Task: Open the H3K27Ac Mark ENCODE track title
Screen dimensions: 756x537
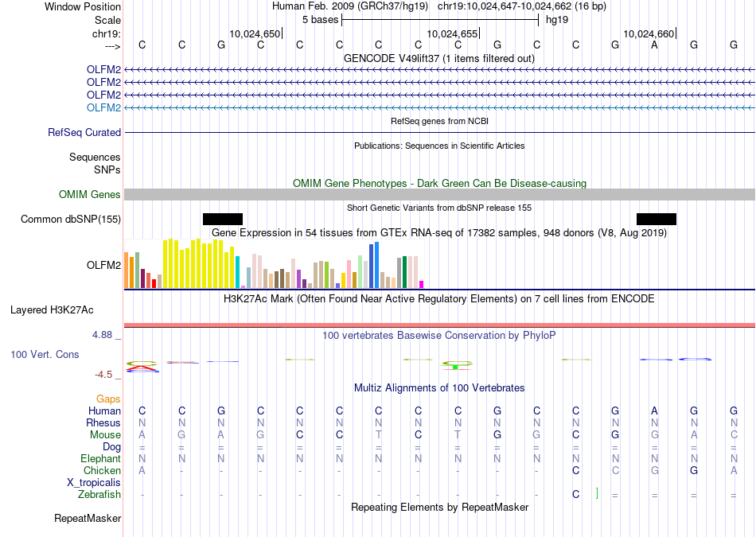Action: coord(438,299)
